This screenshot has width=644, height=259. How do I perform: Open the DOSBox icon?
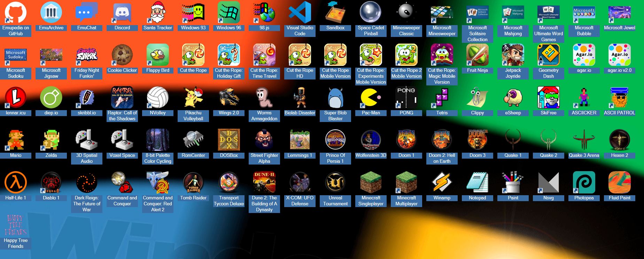pyautogui.click(x=229, y=140)
